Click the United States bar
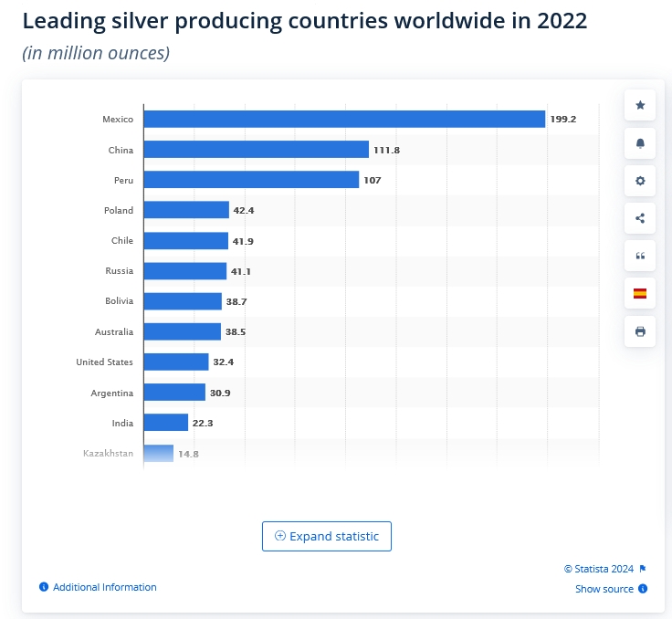The image size is (672, 619). (176, 362)
